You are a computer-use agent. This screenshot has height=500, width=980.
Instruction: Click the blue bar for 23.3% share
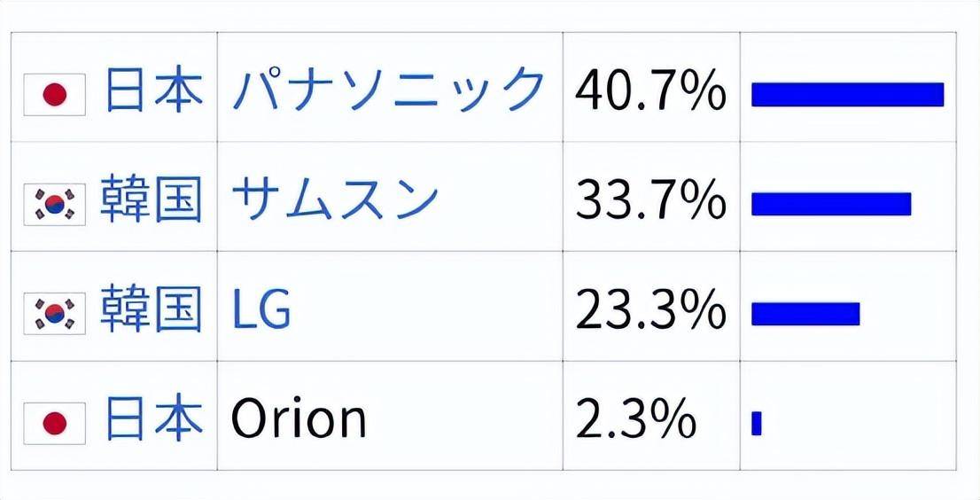click(805, 314)
